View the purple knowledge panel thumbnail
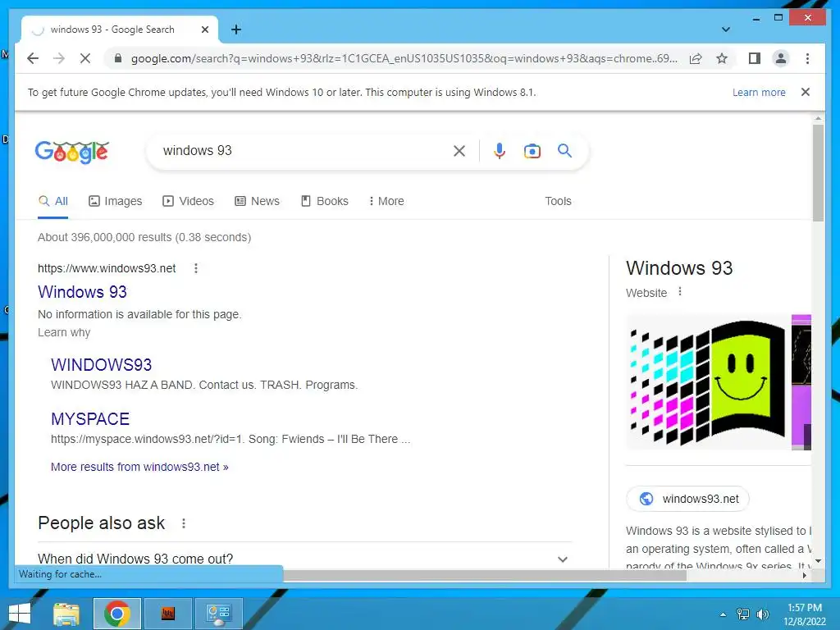This screenshot has width=840, height=630. pyautogui.click(x=801, y=382)
